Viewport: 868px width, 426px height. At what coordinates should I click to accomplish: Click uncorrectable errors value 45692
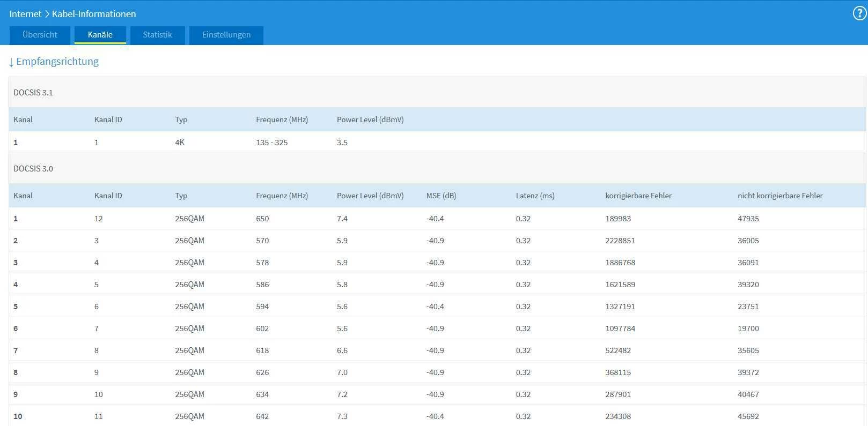click(x=748, y=416)
